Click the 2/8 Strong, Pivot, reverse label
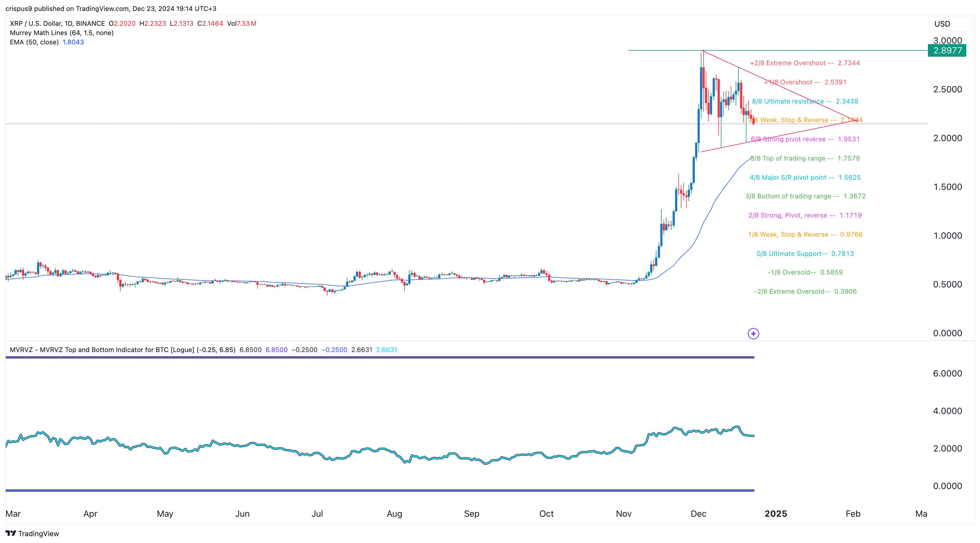 coord(805,215)
